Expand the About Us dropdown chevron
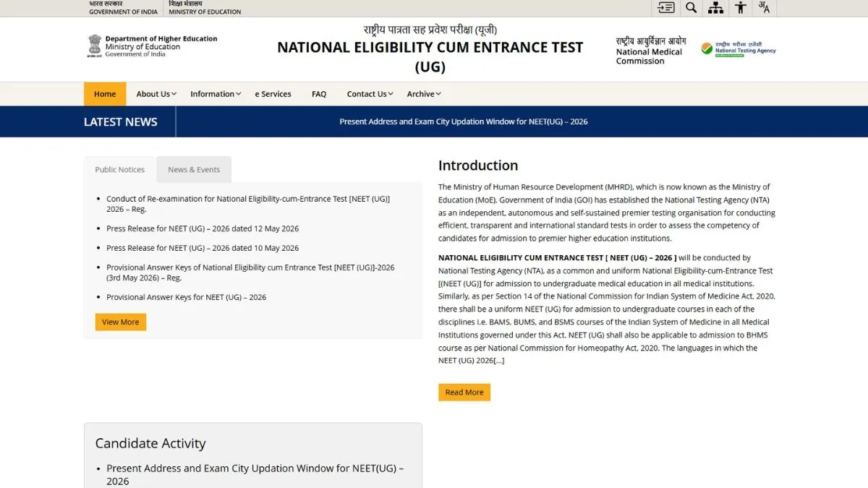Image resolution: width=868 pixels, height=488 pixels. pyautogui.click(x=174, y=94)
